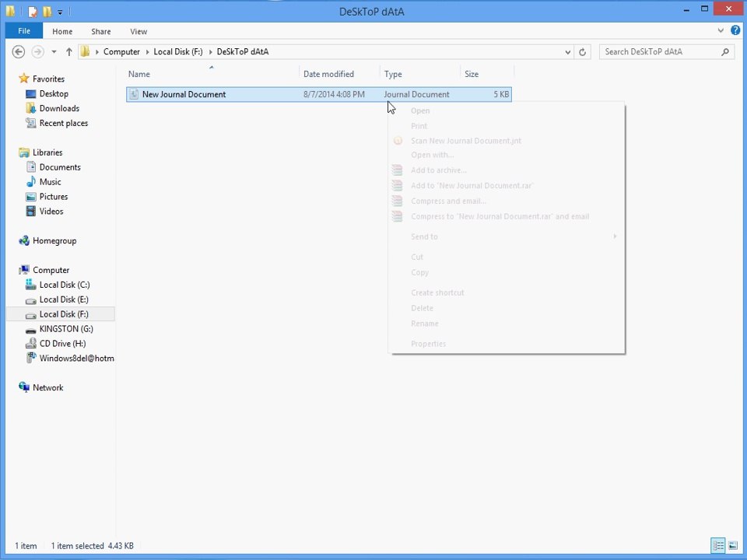
Task: Switch to Large icons view in the status bar
Action: pyautogui.click(x=733, y=546)
